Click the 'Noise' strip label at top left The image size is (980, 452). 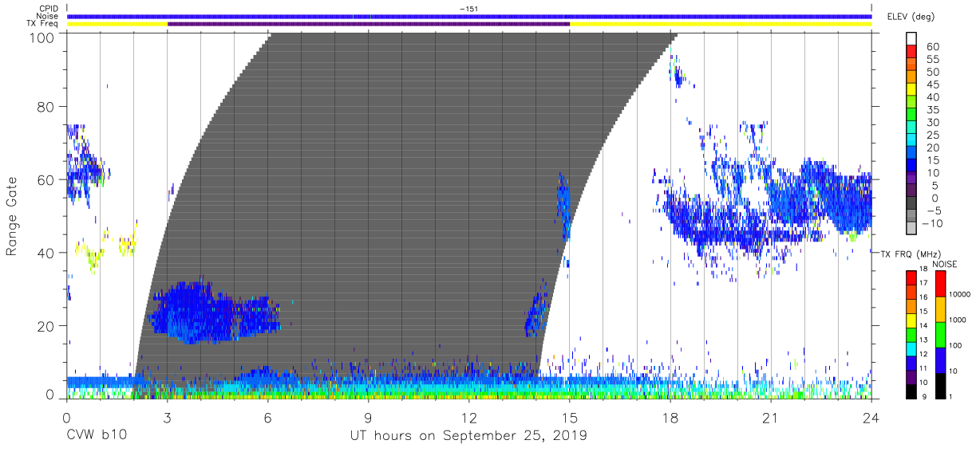48,17
